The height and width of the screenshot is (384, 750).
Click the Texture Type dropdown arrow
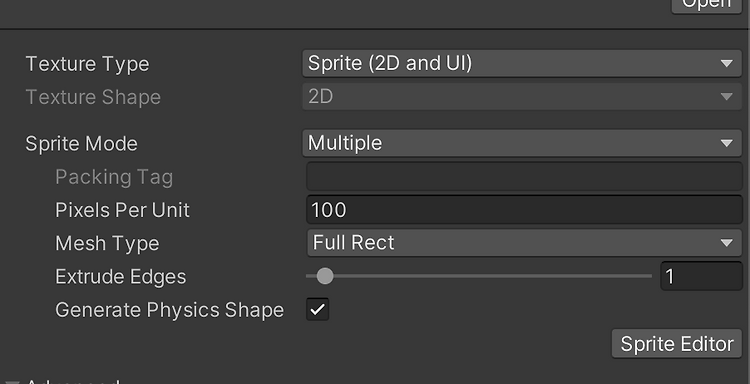pyautogui.click(x=727, y=64)
